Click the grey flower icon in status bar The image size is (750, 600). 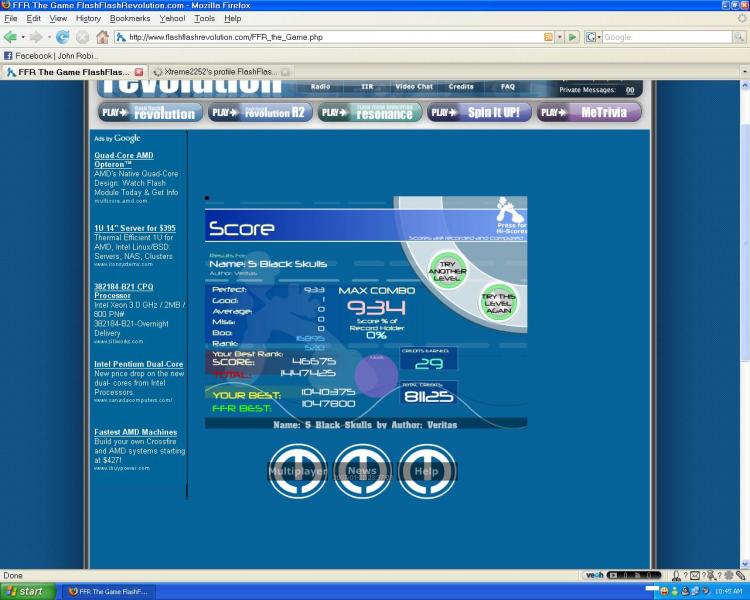(729, 575)
